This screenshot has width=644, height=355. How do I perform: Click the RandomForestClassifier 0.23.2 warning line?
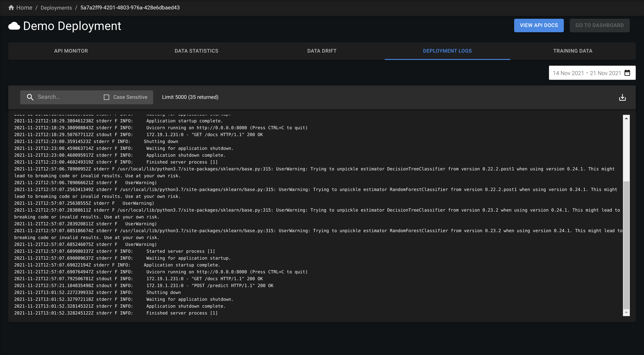point(318,234)
